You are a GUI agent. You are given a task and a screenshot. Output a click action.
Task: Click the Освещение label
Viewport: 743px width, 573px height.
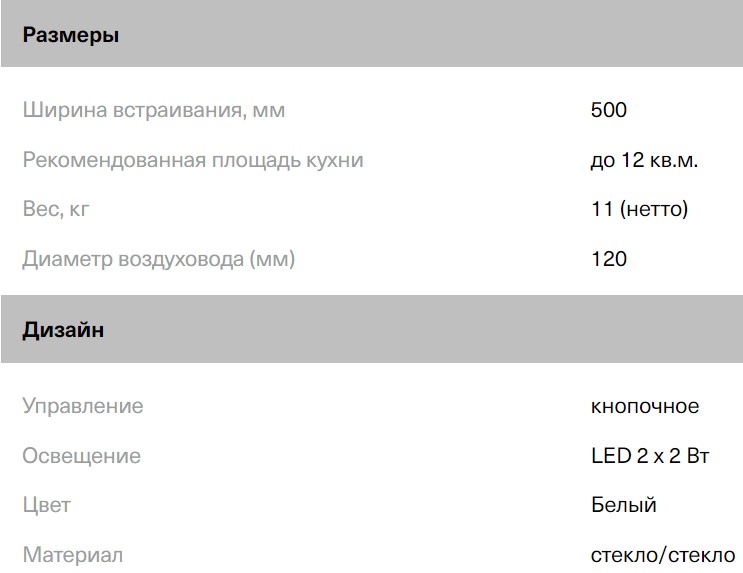point(81,456)
